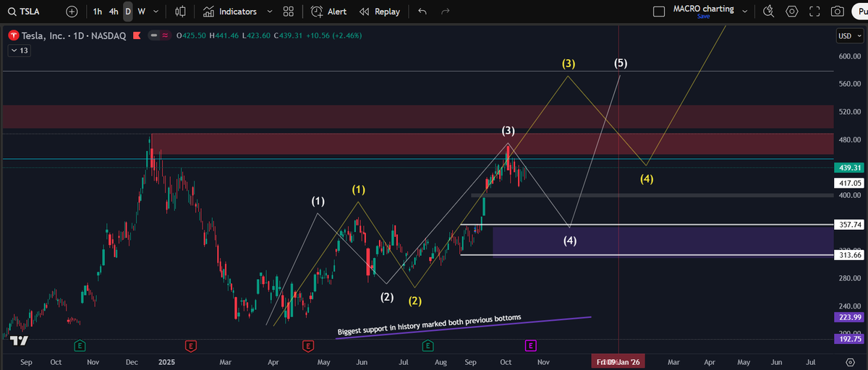Open the layout setup square icon

click(658, 12)
